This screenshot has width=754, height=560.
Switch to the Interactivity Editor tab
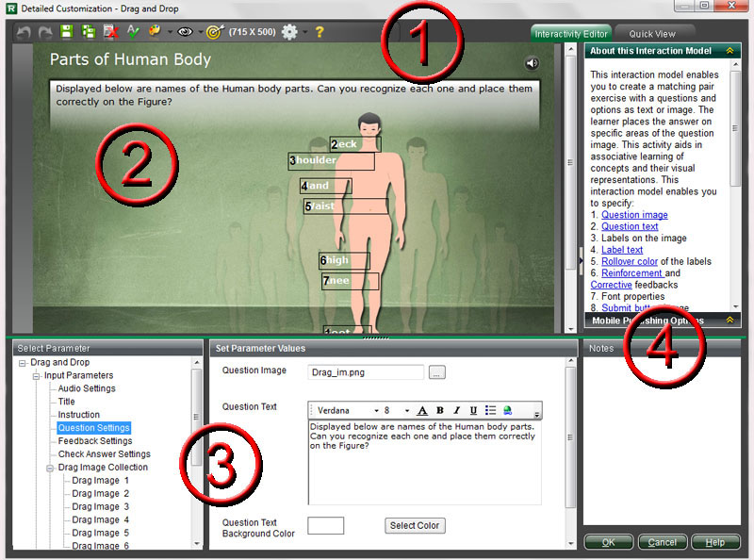(571, 34)
